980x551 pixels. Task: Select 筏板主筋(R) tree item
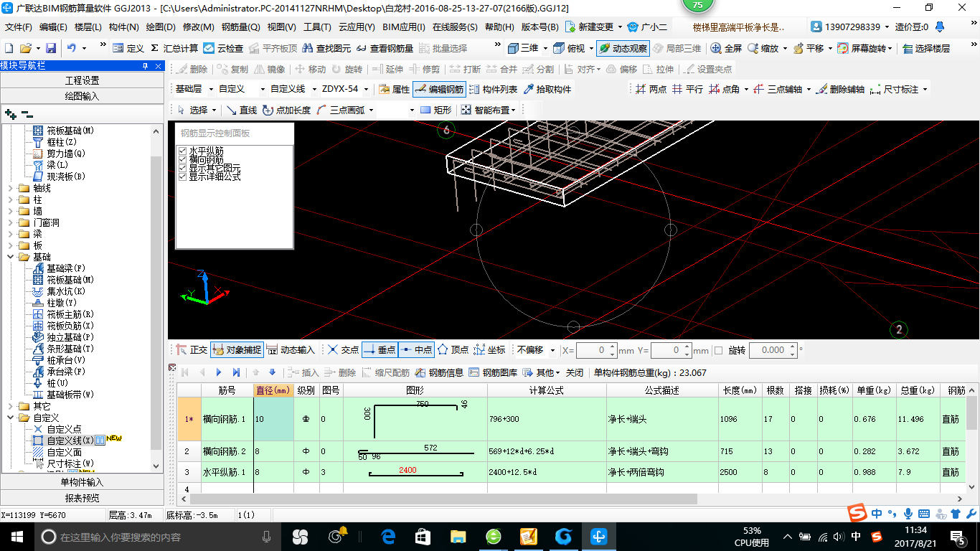[70, 314]
